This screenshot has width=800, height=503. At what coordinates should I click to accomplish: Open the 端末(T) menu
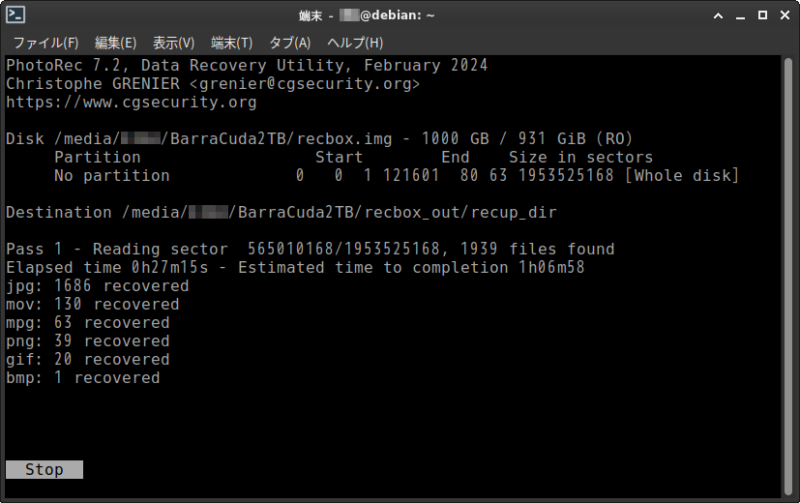[232, 43]
